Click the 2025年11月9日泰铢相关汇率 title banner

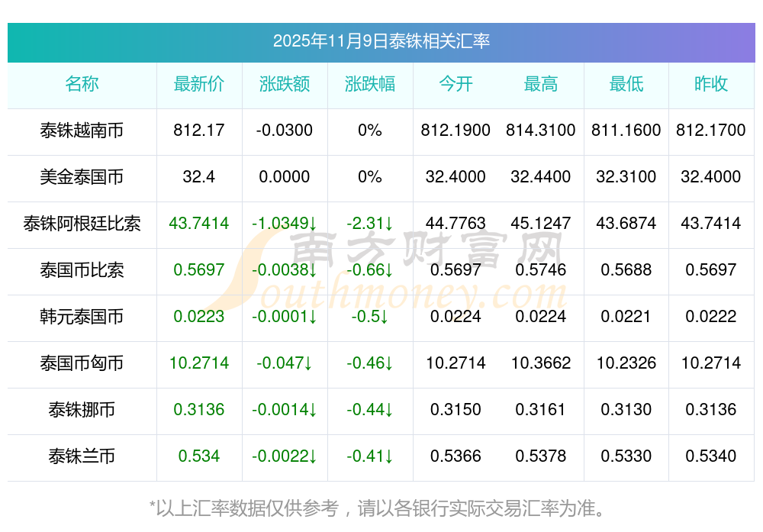click(381, 41)
